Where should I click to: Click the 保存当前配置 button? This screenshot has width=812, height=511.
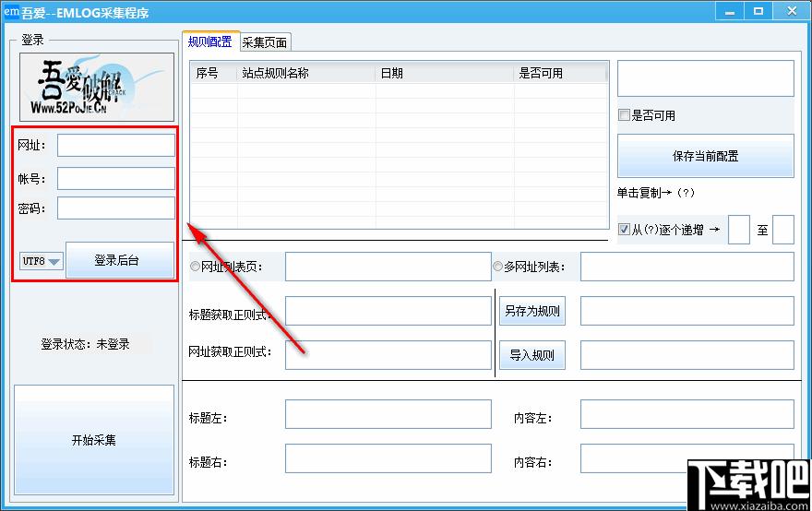705,156
